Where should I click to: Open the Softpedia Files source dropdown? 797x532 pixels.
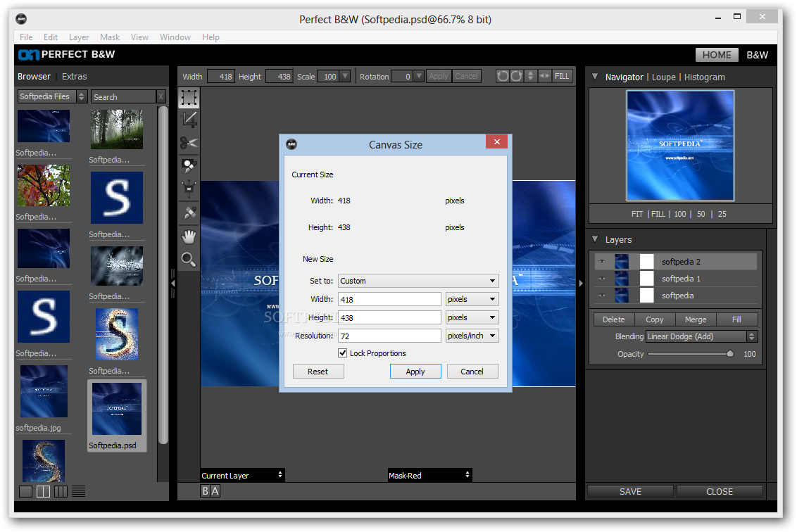(x=52, y=96)
